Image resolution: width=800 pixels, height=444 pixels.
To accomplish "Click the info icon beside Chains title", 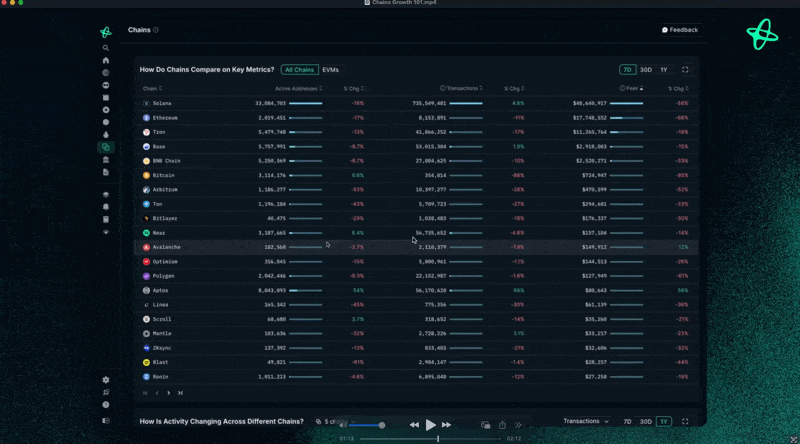I will (x=156, y=30).
